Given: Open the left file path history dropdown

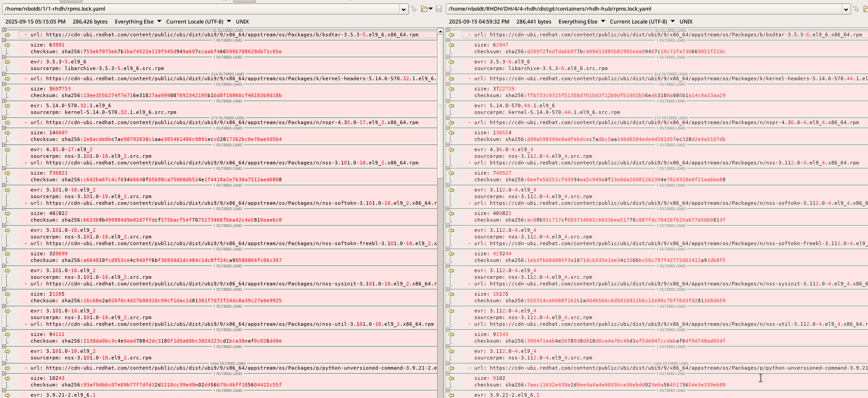Looking at the screenshot, I should click(x=403, y=9).
